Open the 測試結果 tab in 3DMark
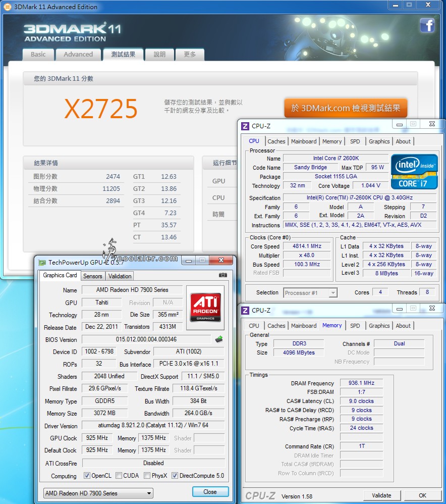446x504 pixels. point(123,55)
